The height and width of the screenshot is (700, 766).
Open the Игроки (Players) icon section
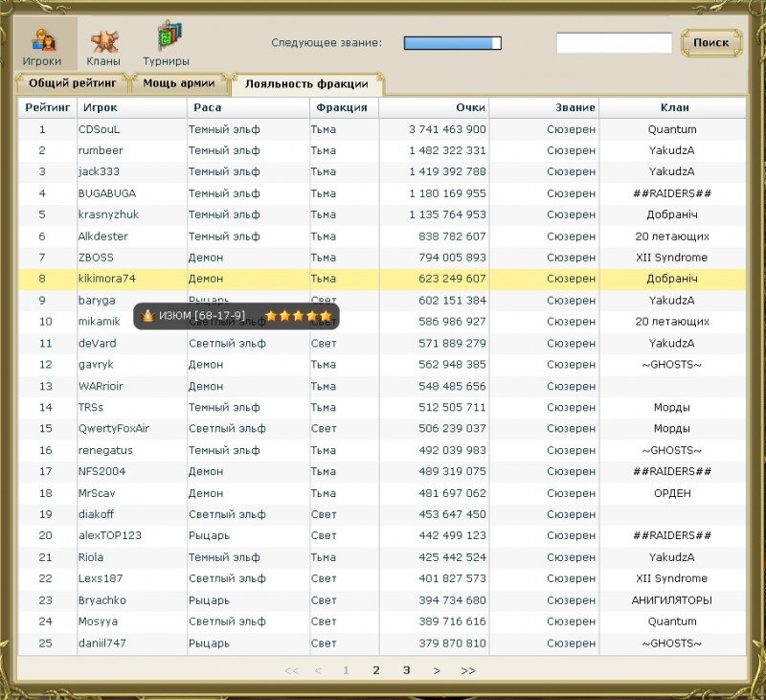(x=42, y=46)
